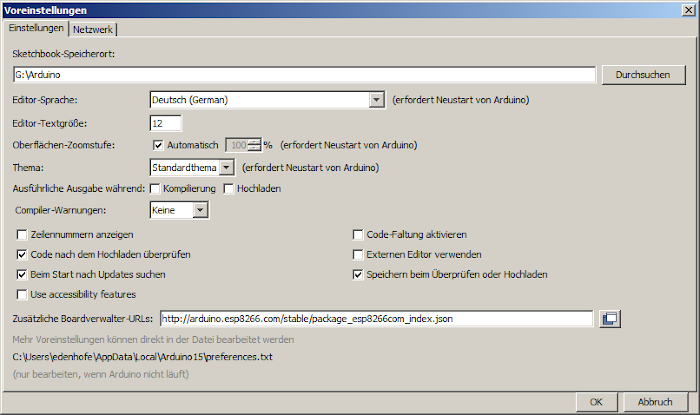
Task: Click the Durchsuchen button
Action: point(643,75)
